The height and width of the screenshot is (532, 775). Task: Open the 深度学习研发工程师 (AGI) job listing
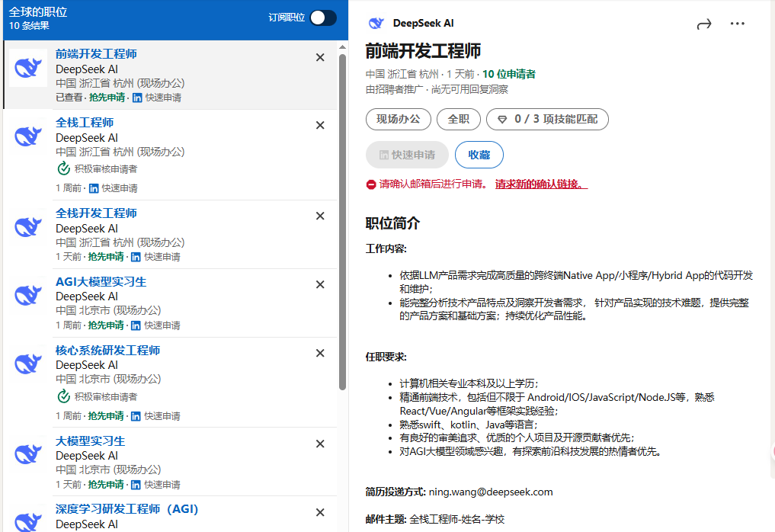click(126, 509)
